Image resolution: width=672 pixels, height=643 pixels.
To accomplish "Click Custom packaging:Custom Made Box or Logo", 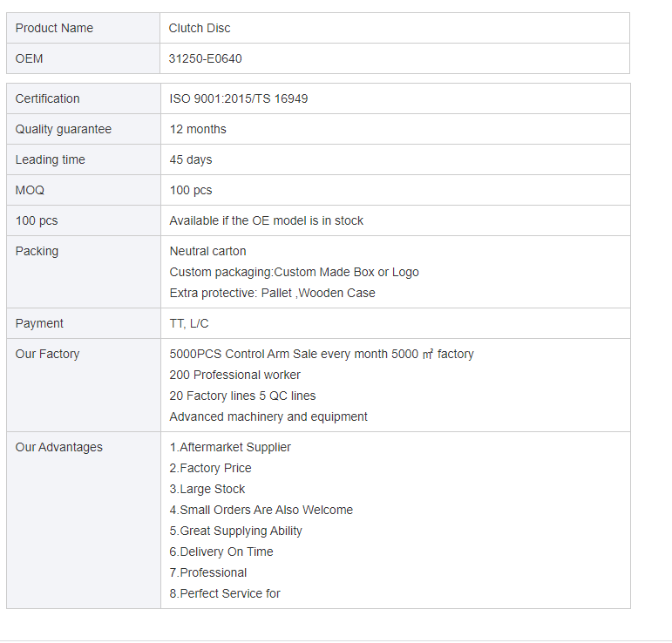I will click(x=294, y=272).
